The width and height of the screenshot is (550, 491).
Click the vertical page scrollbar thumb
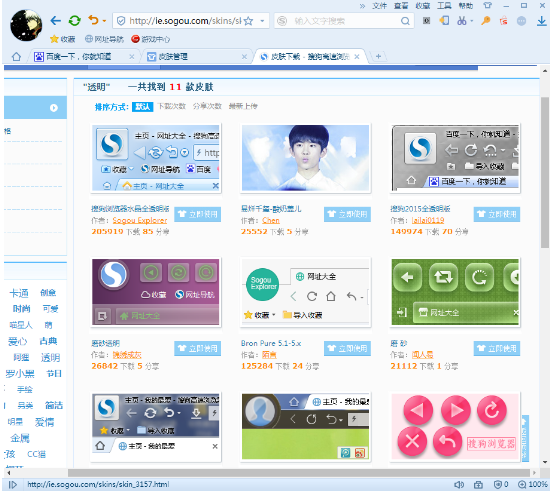(x=545, y=173)
